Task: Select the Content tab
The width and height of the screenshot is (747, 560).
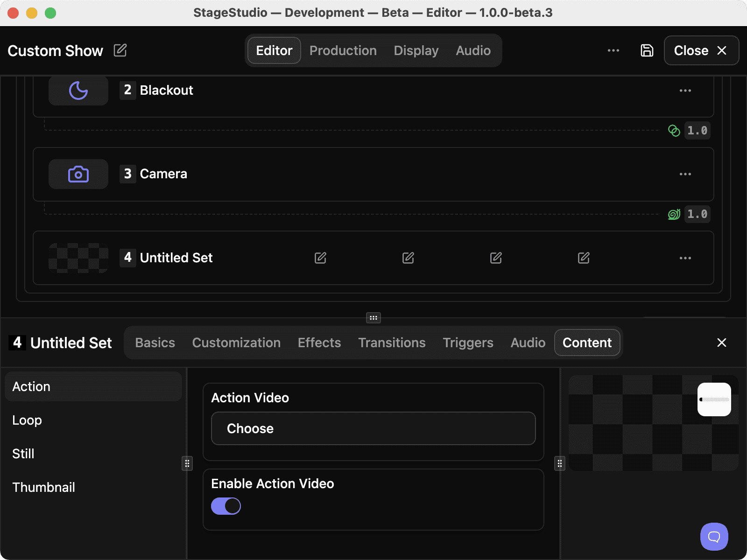Action: pos(587,343)
